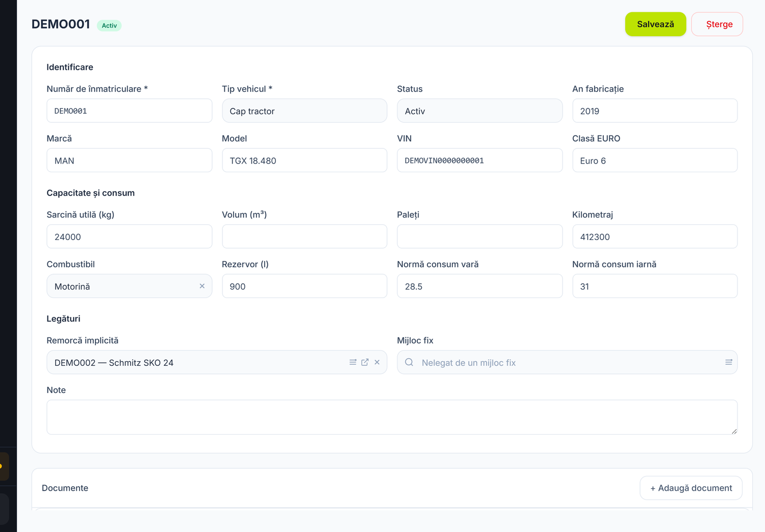Open list icon in Mijloc fix field

pos(729,362)
